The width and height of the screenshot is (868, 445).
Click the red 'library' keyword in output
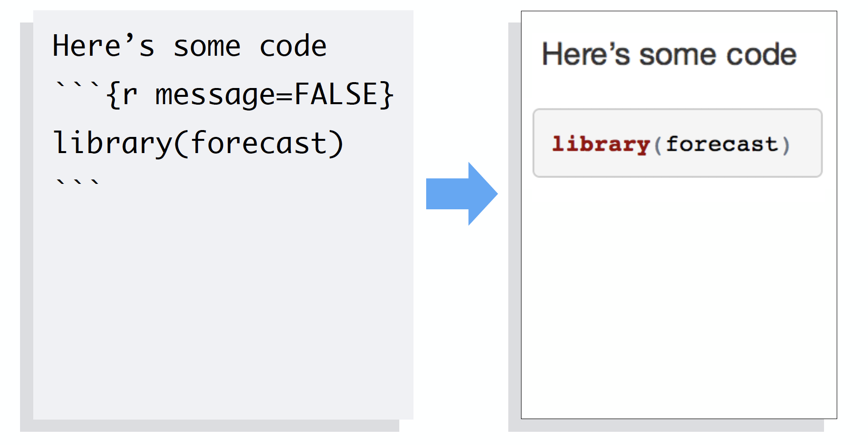pyautogui.click(x=601, y=144)
